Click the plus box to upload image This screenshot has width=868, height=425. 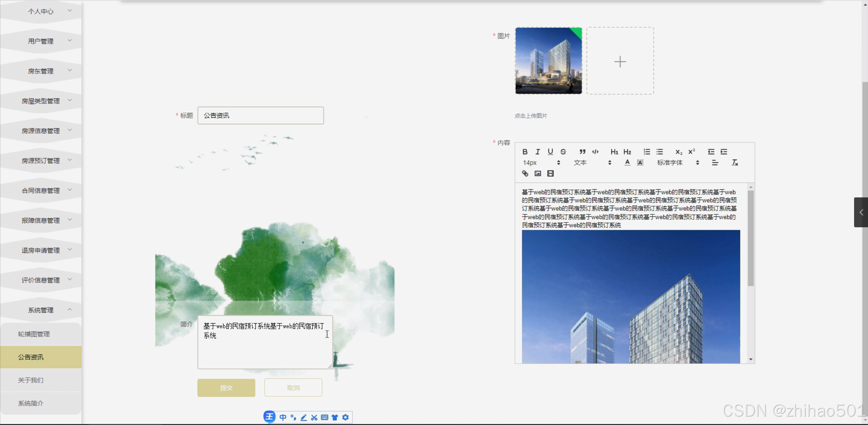click(620, 61)
